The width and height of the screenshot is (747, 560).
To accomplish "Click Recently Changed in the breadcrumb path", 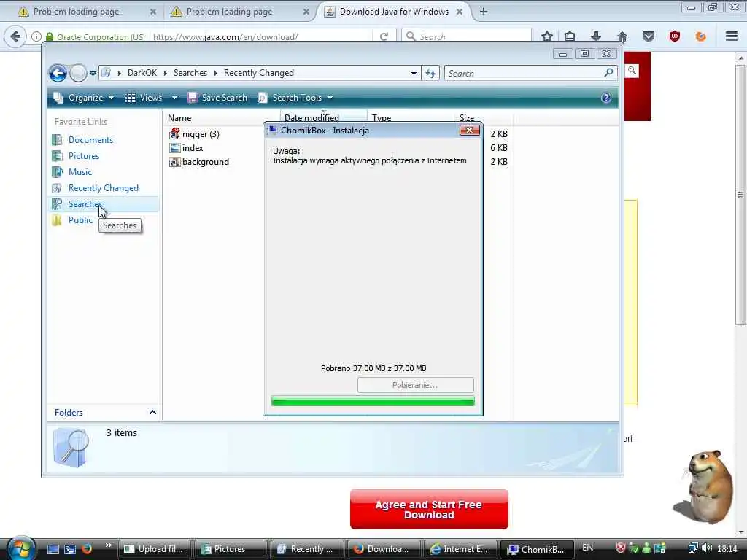I will click(x=259, y=73).
